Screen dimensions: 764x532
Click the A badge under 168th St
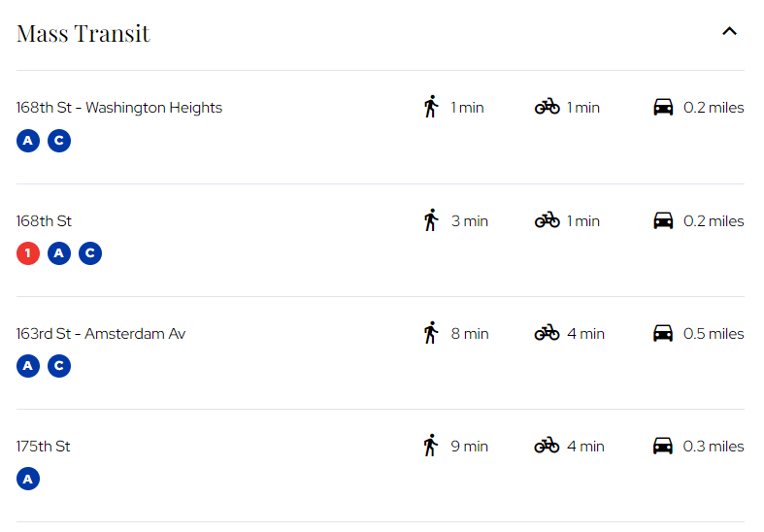pos(59,253)
